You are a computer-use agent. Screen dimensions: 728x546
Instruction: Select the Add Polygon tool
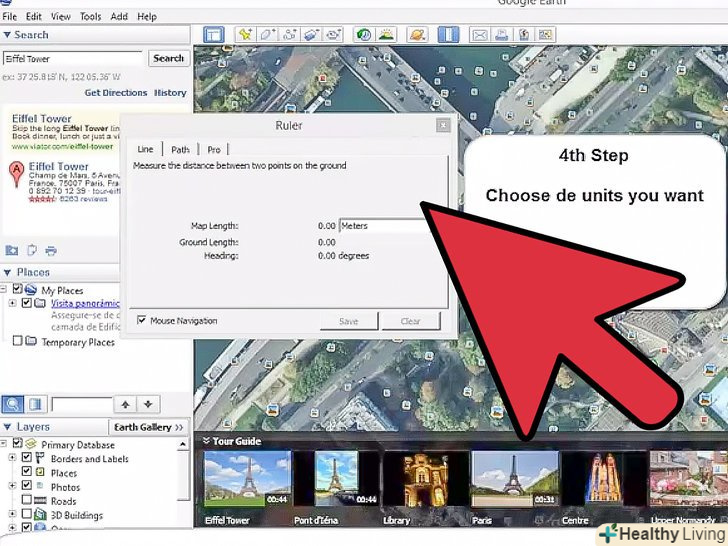[268, 34]
